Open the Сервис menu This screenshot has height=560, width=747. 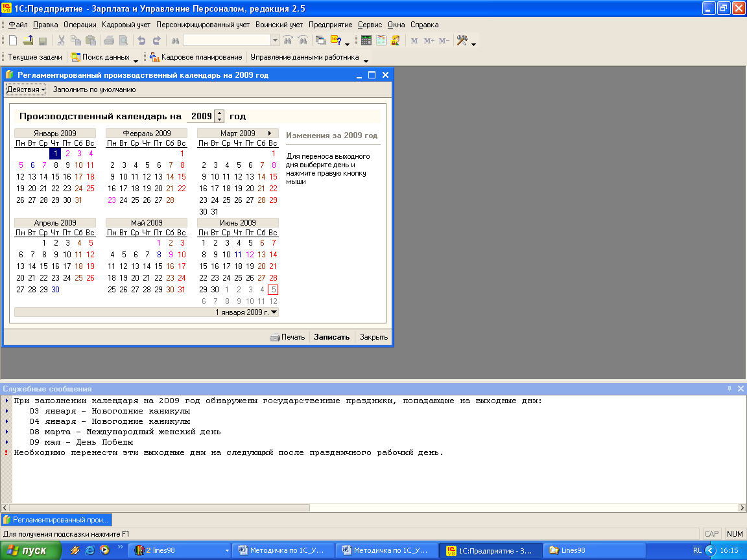(x=370, y=25)
